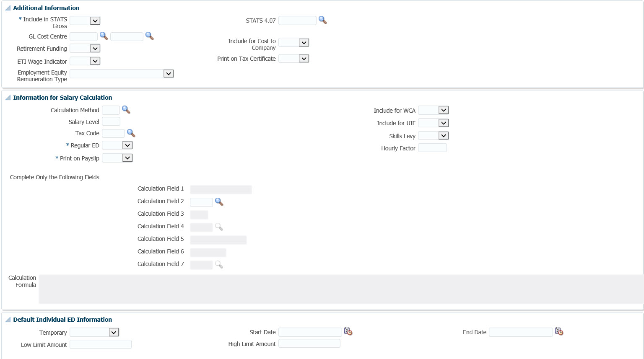Open Calculation Field 2 lookup icon
This screenshot has width=644, height=359.
219,202
